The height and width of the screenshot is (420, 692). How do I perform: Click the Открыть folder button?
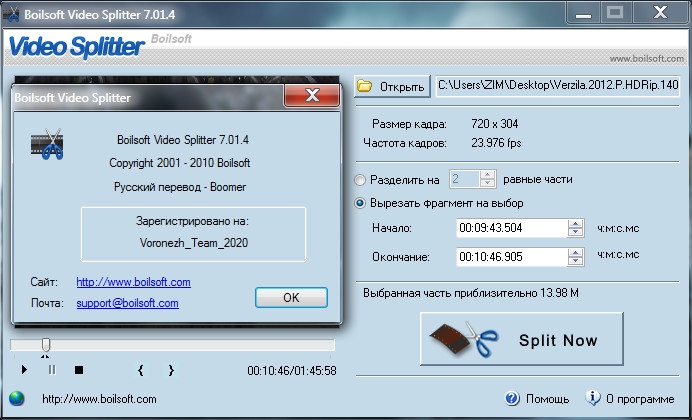click(x=392, y=86)
